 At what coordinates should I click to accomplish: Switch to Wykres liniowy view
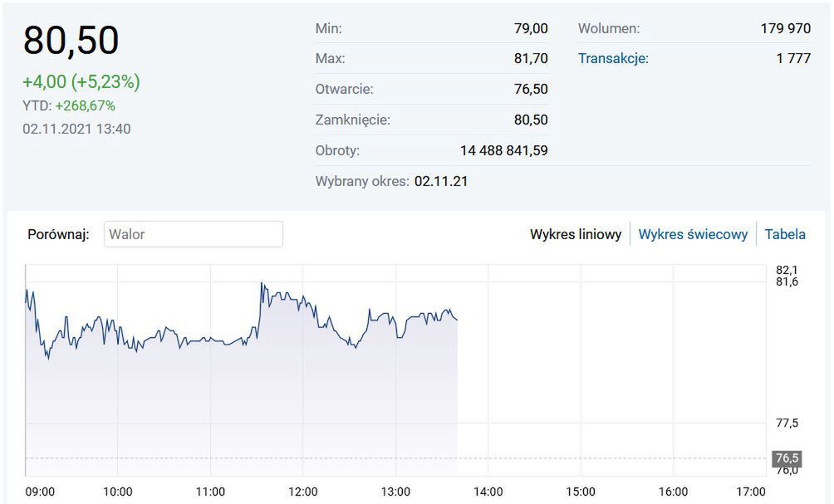coord(576,234)
